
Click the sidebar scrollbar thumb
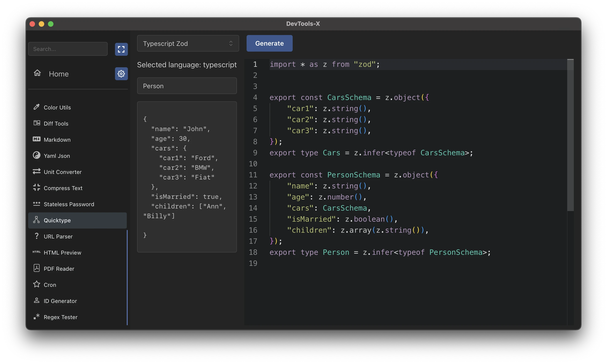(x=127, y=277)
